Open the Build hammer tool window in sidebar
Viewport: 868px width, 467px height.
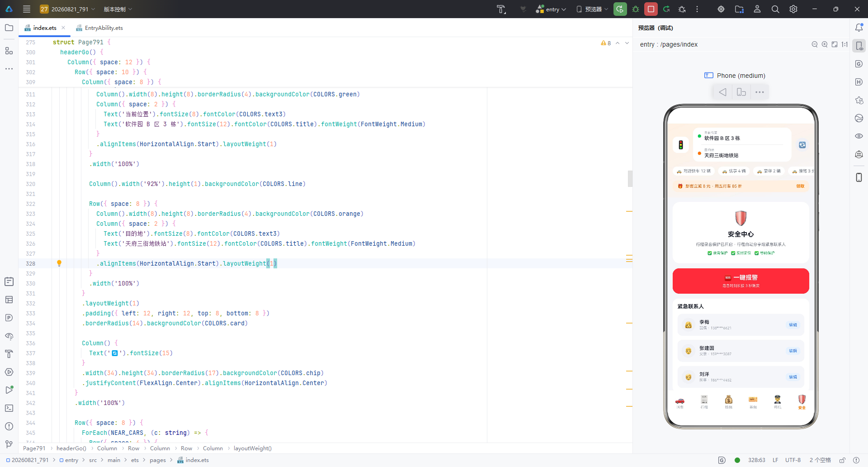9,354
